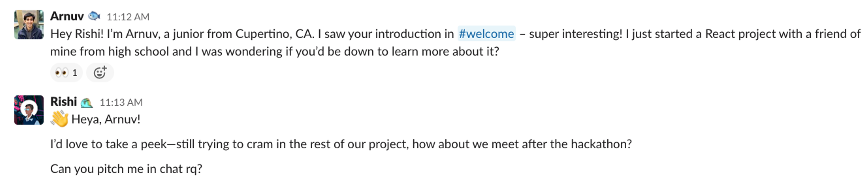Click the waving hand emoji in Rishi's message

(60, 119)
